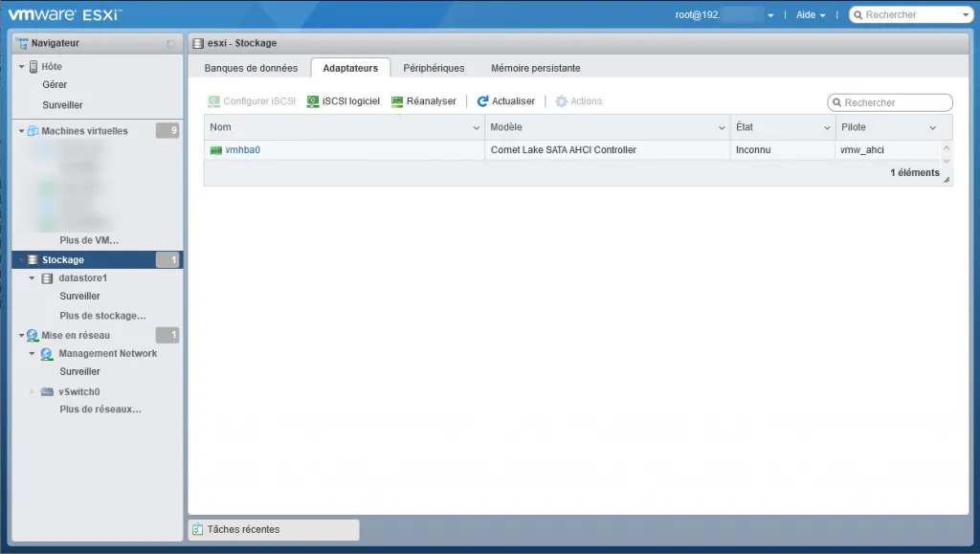980x554 pixels.
Task: Open the Nom column dropdown arrow
Action: (x=477, y=128)
